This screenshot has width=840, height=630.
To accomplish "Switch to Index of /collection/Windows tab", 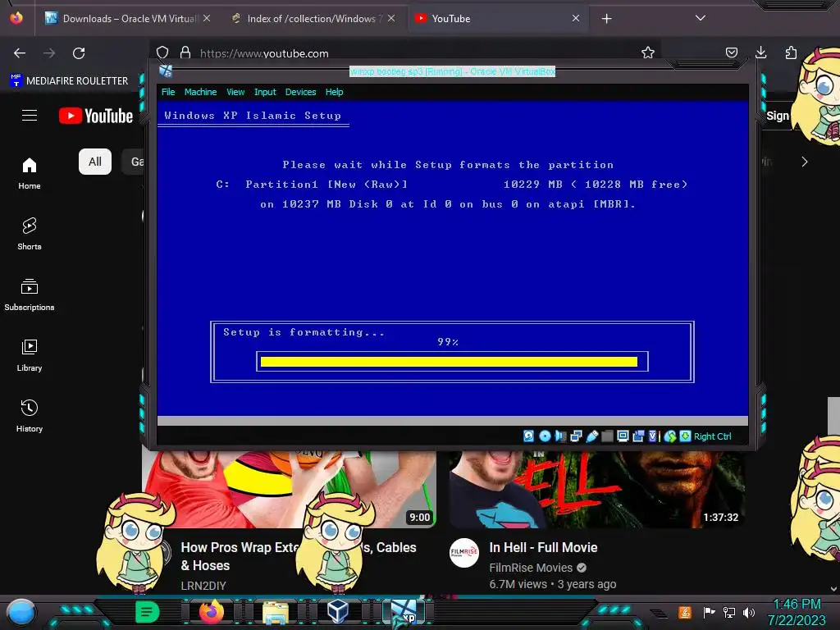I will click(x=313, y=18).
